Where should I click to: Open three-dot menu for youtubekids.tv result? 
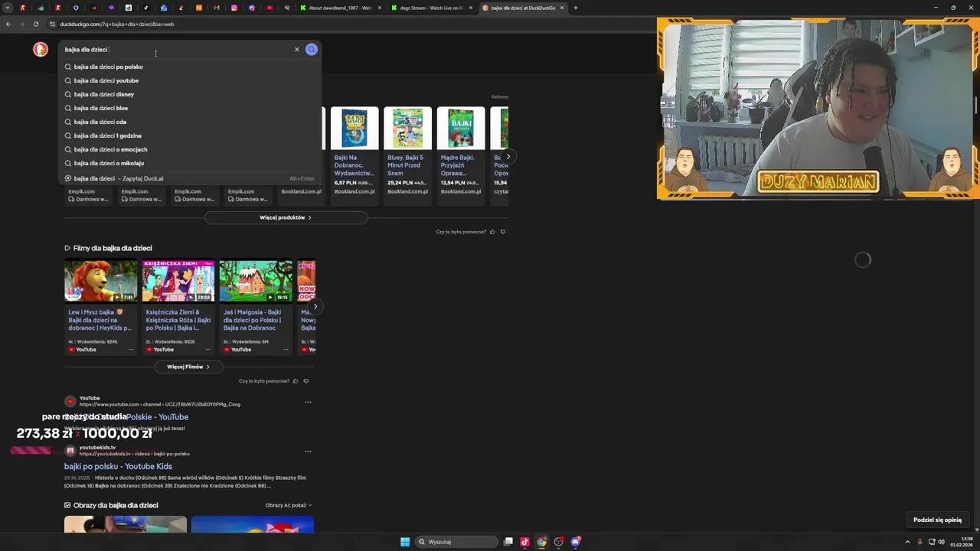coord(308,451)
